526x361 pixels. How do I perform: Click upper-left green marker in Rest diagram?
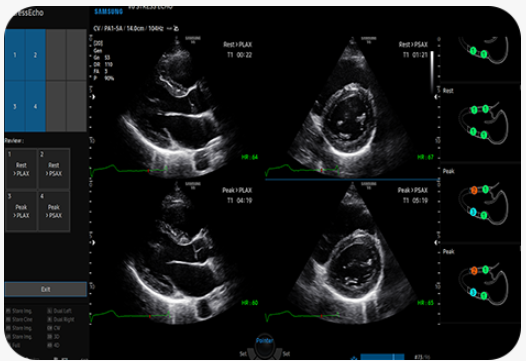[x=474, y=110]
